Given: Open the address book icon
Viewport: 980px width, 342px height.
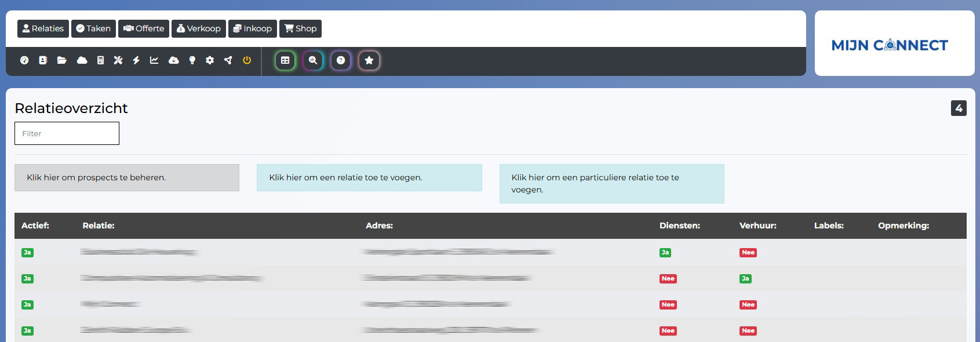Looking at the screenshot, I should (x=43, y=60).
